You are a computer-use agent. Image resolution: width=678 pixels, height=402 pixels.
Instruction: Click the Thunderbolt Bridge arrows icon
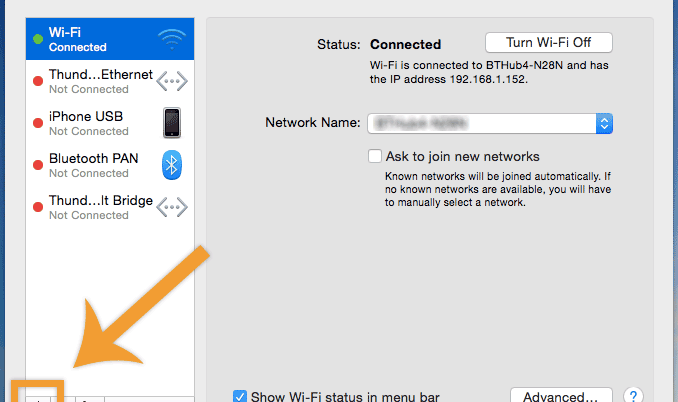[x=172, y=206]
